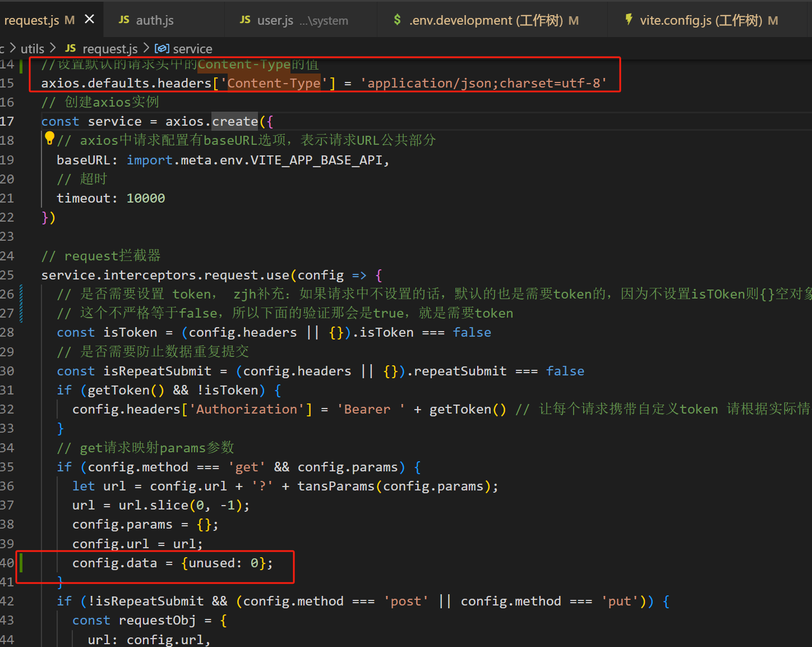Click 'application/json;charset=utf-8' string
The height and width of the screenshot is (647, 812).
pos(484,84)
